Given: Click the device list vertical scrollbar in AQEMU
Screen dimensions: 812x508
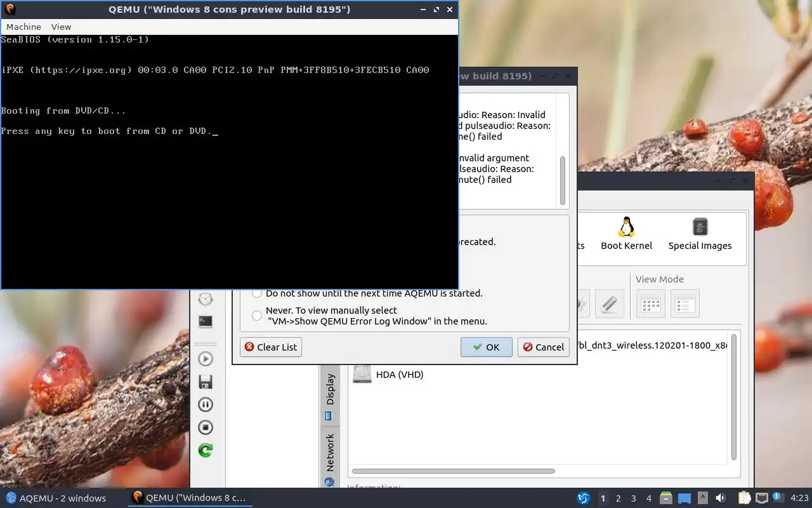Looking at the screenshot, I should click(x=734, y=397).
